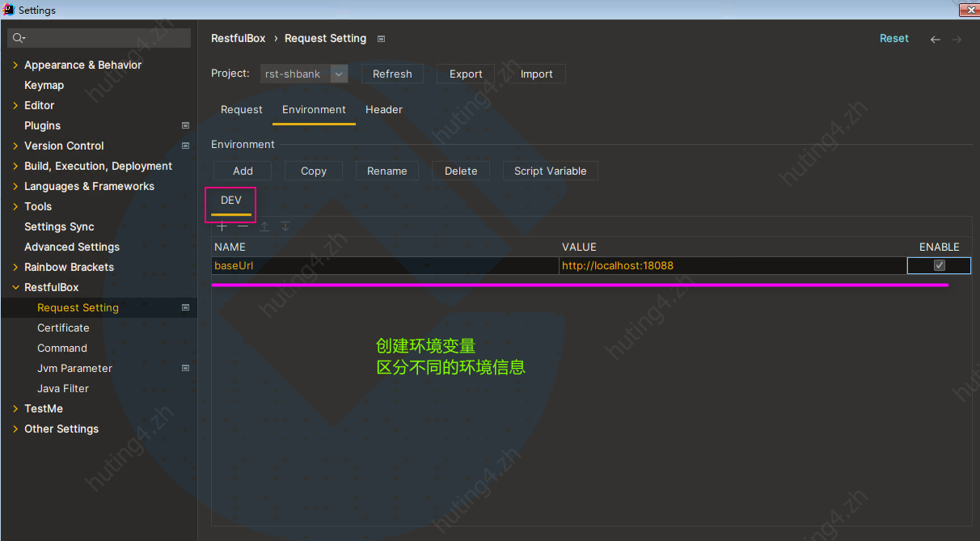Viewport: 980px width, 541px height.
Task: Open the Certificate page under RestfulBox
Action: 63,328
